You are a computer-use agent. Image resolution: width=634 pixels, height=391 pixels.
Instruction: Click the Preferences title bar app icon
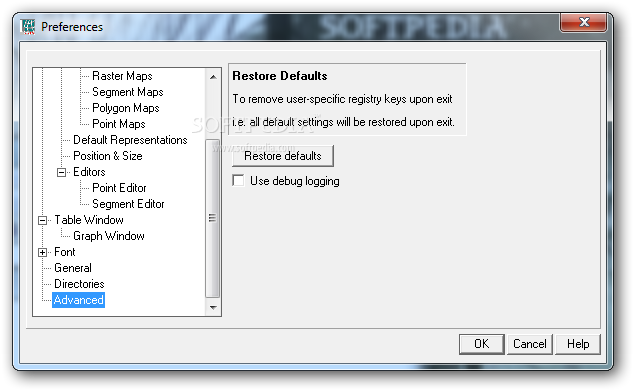[x=28, y=27]
